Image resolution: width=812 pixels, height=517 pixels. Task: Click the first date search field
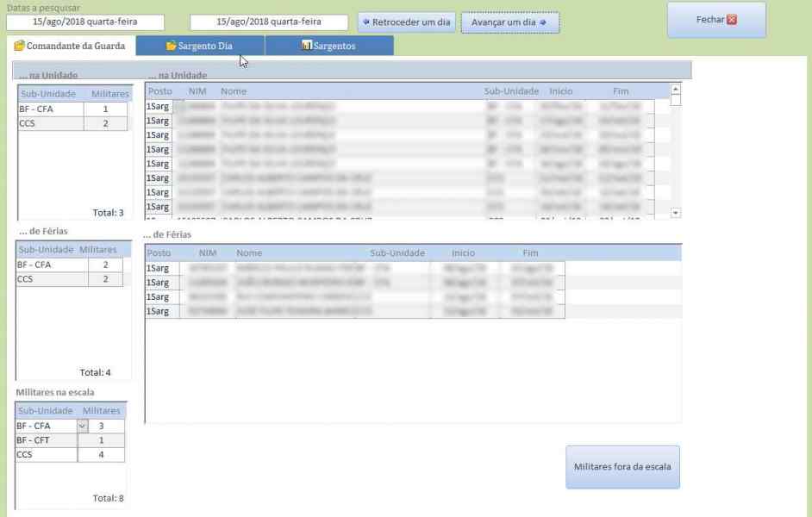84,22
